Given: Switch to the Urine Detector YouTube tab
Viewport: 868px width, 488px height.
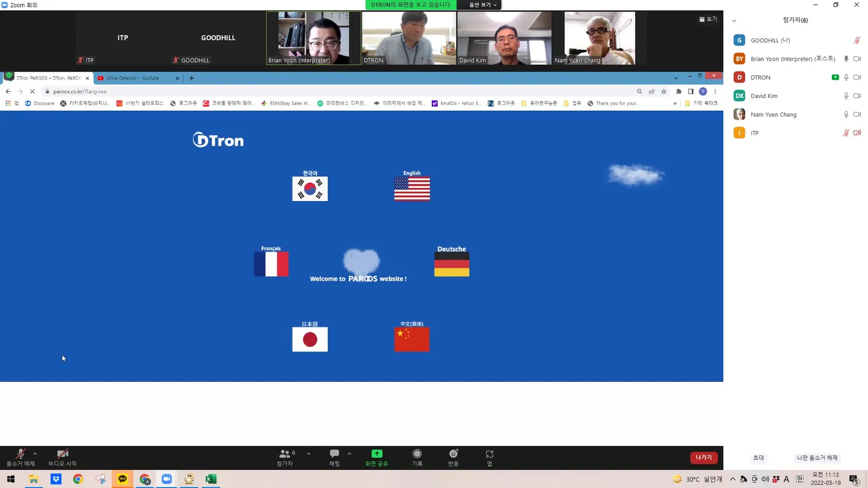Looking at the screenshot, I should [x=138, y=78].
